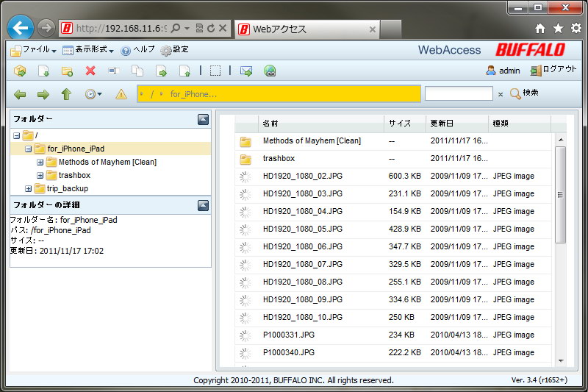
Task: Sort by the サイズ column header
Action: coord(405,124)
